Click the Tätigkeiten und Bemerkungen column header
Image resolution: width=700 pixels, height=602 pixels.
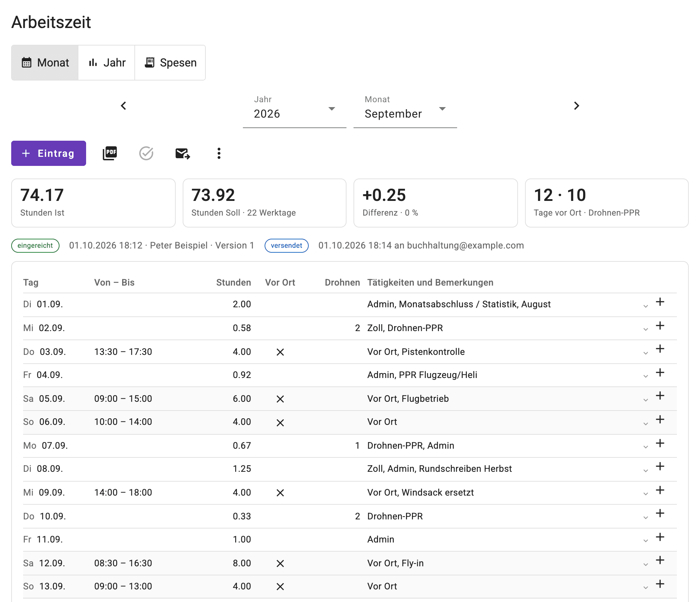click(x=430, y=282)
